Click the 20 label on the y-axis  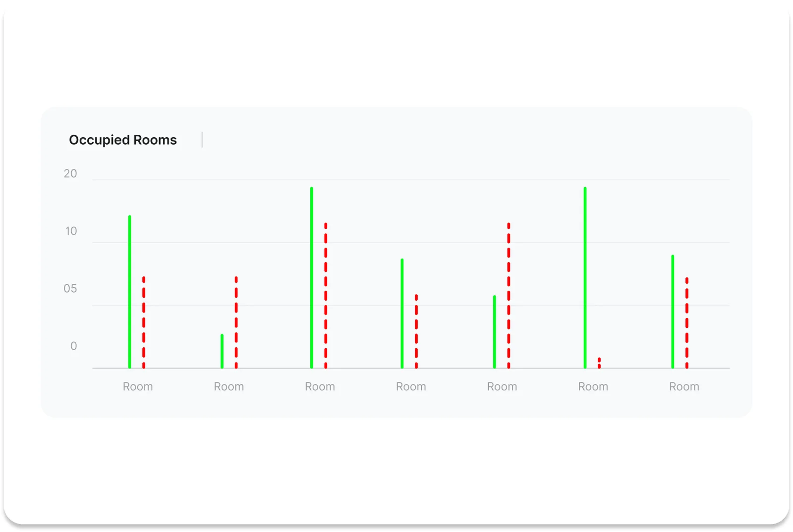70,174
